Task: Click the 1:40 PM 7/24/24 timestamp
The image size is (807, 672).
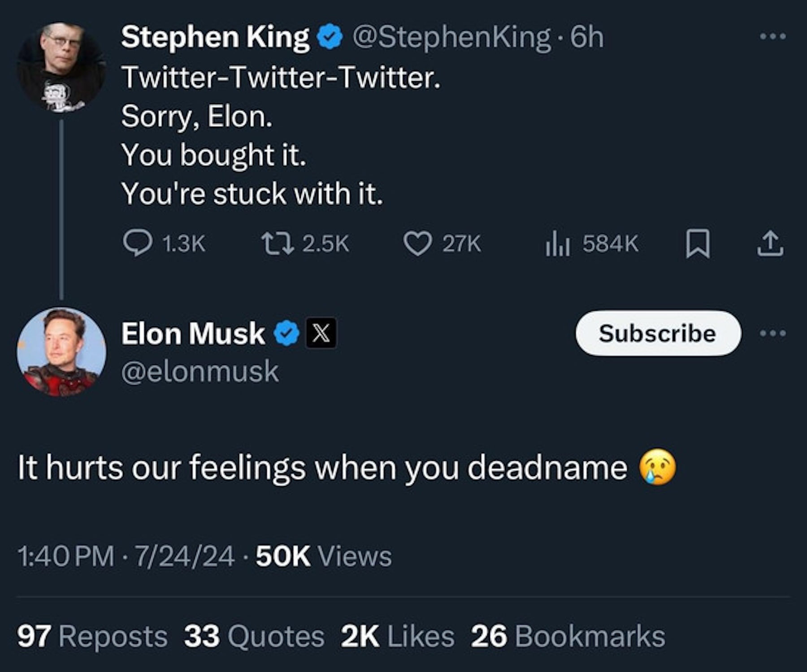Action: (x=126, y=556)
